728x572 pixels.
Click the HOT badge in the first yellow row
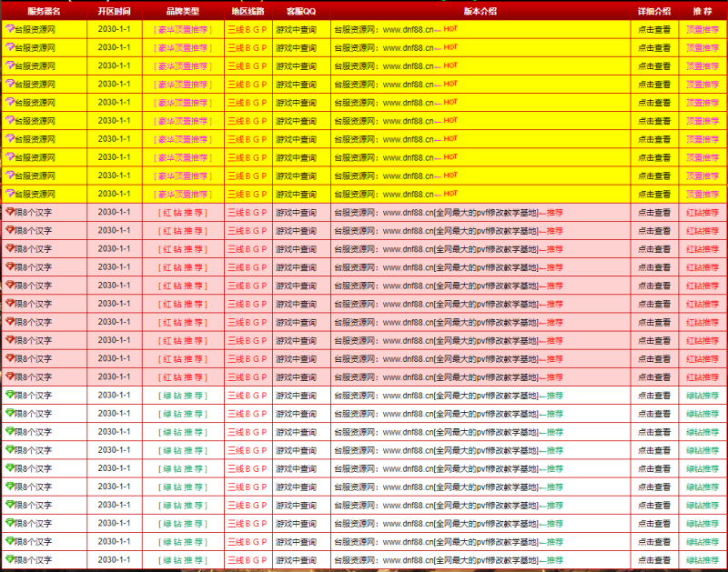click(x=450, y=28)
